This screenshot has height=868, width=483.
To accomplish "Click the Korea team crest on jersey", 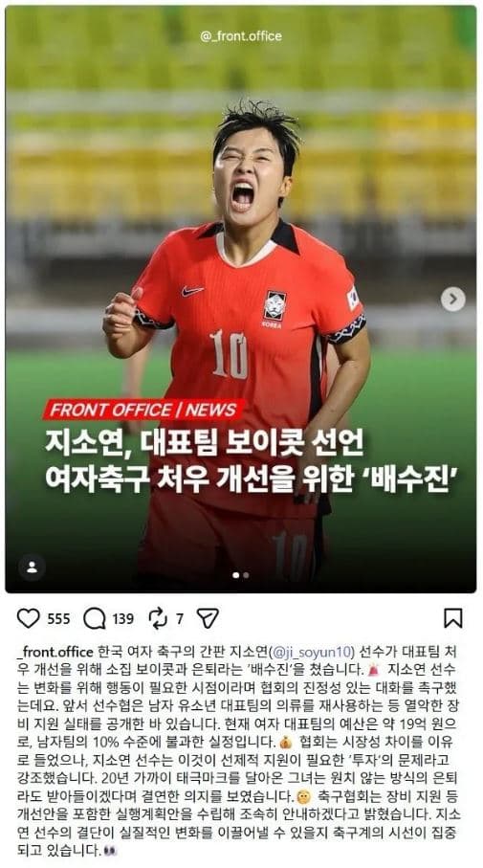I will coord(274,306).
